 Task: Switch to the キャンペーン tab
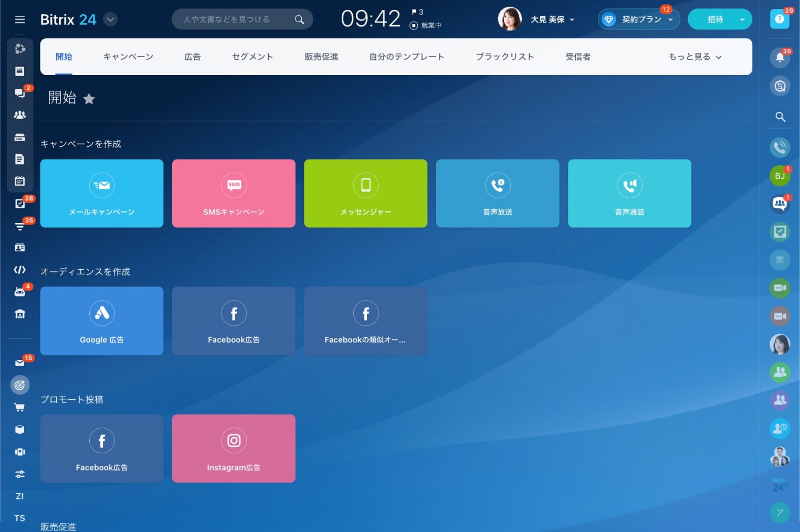click(128, 57)
